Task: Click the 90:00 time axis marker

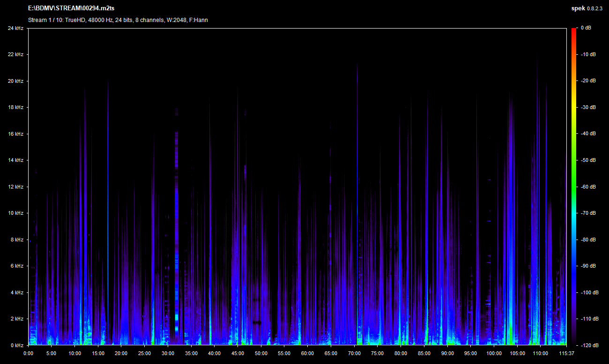Action: click(x=447, y=353)
